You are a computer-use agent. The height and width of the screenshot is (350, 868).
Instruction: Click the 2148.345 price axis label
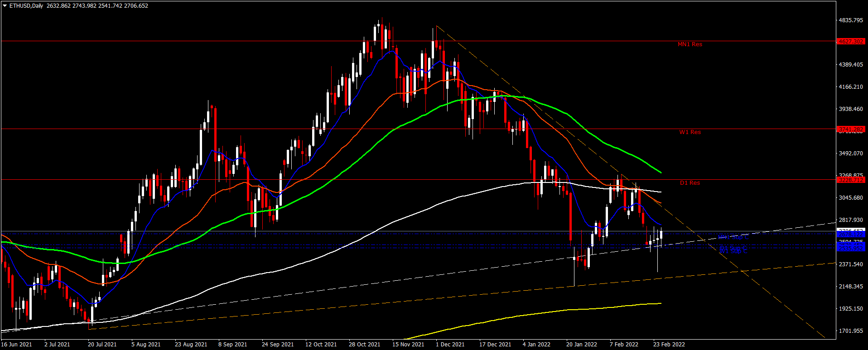point(851,287)
